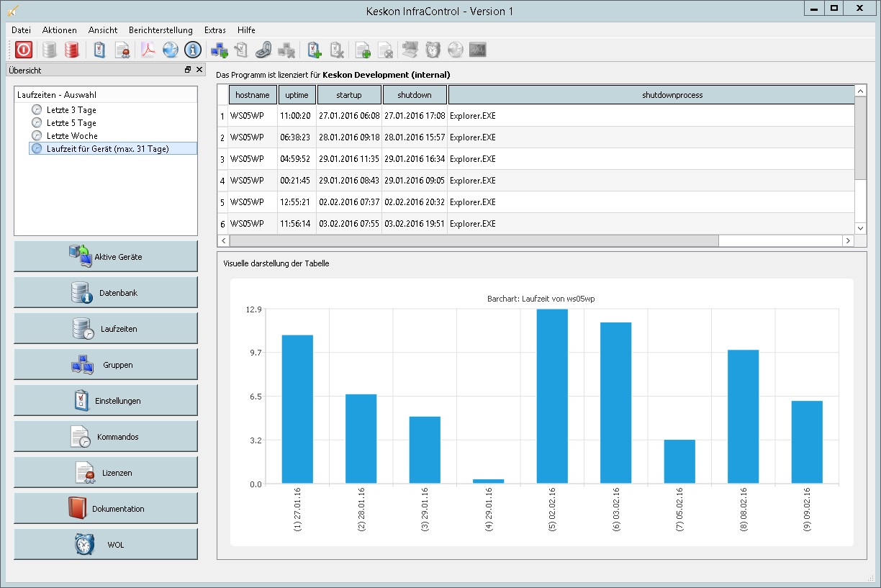The width and height of the screenshot is (881, 588).
Task: Choose 'Laufzeit für Gerät (max. 31 Tage)'
Action: 107,148
